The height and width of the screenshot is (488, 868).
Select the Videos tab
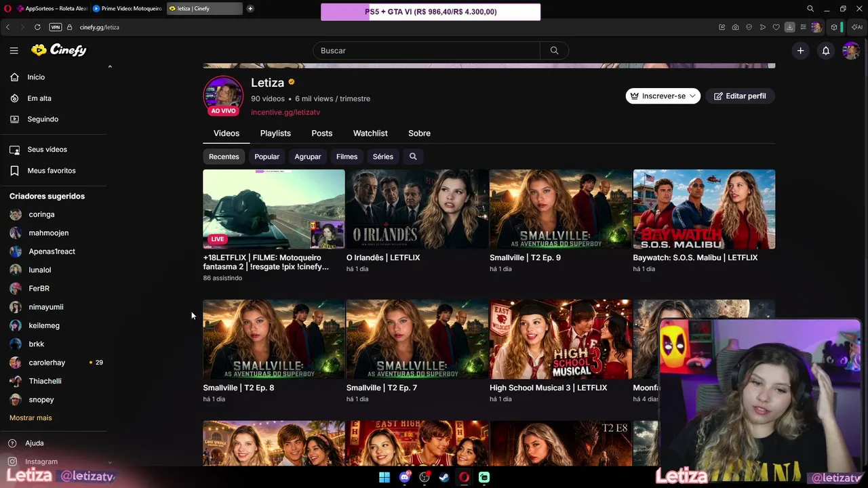(226, 134)
